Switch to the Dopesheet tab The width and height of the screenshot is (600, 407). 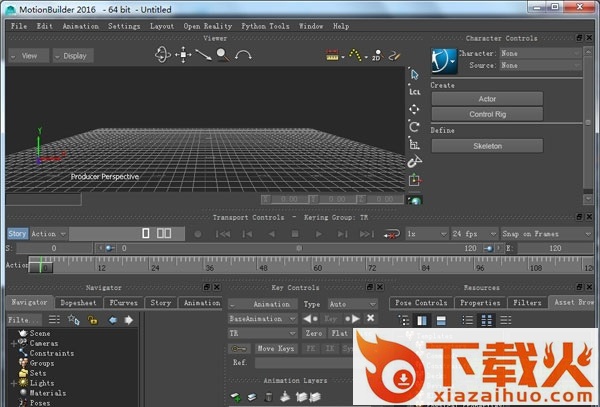click(x=78, y=303)
